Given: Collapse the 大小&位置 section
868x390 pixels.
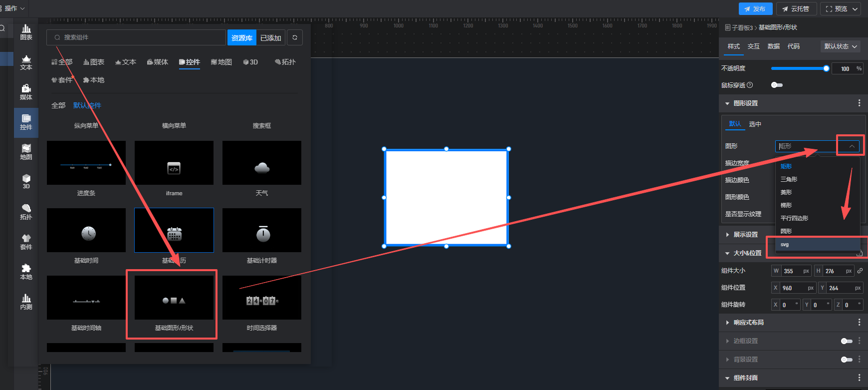Looking at the screenshot, I should (727, 253).
